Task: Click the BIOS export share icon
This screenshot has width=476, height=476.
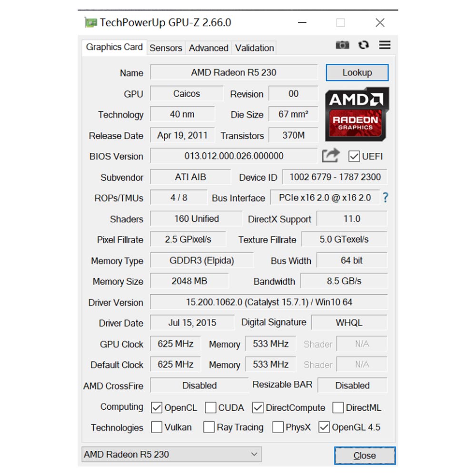Action: tap(331, 156)
